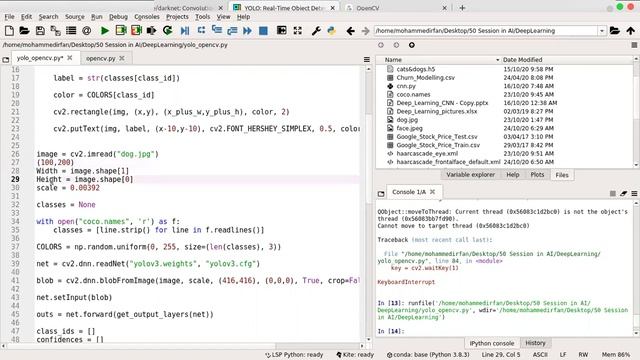
Task: Show the Help pane tab
Action: (x=513, y=175)
